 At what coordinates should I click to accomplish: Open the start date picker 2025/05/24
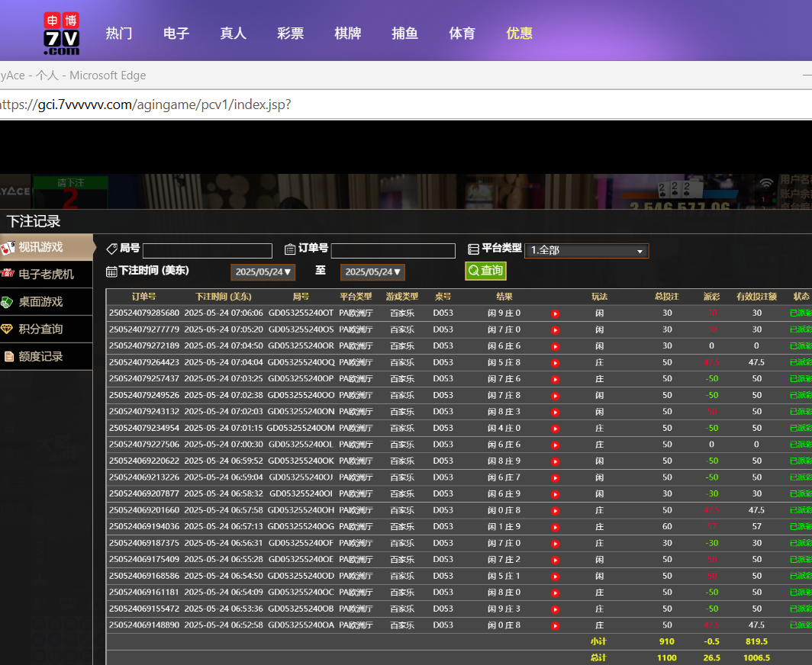click(263, 272)
